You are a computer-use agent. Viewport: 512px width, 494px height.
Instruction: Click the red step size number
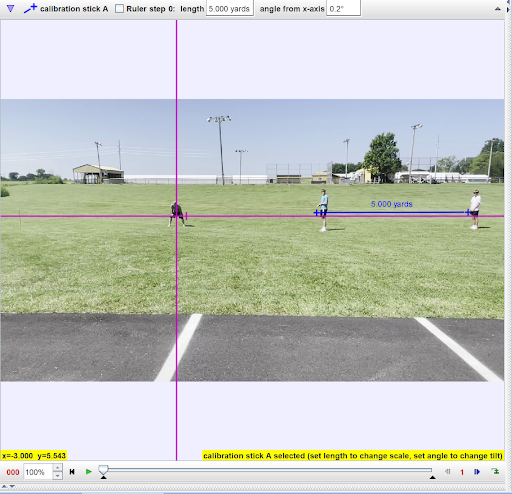click(x=462, y=472)
